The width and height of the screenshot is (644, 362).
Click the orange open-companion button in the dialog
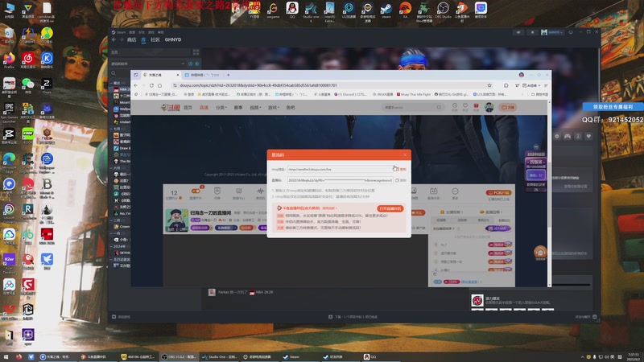tap(390, 208)
